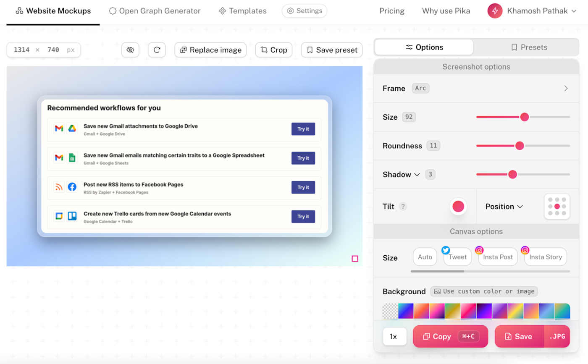This screenshot has height=364, width=588.
Task: Click Try it for Trello cards workflow
Action: [x=303, y=216]
